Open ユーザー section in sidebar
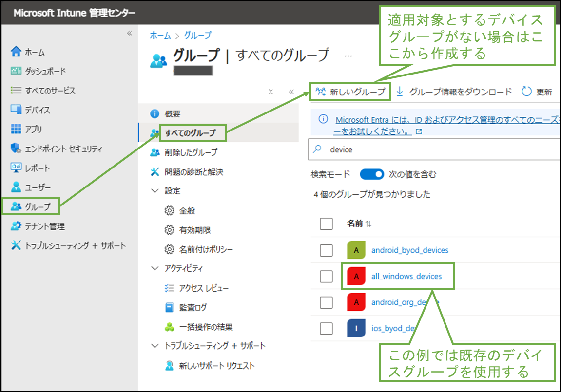The width and height of the screenshot is (561, 392). click(31, 187)
